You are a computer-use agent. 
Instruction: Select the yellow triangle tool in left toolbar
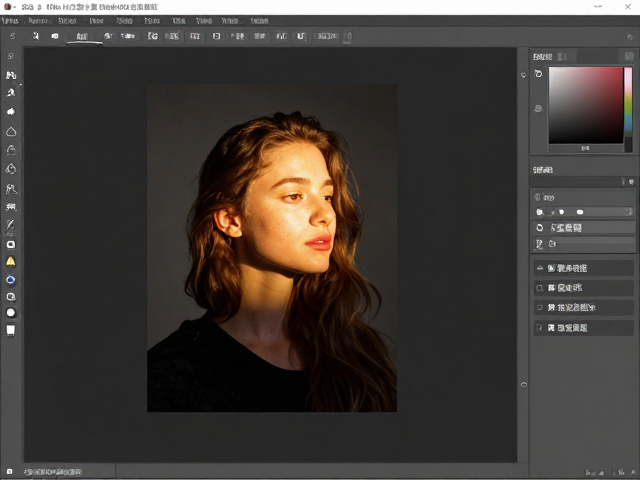tap(11, 261)
